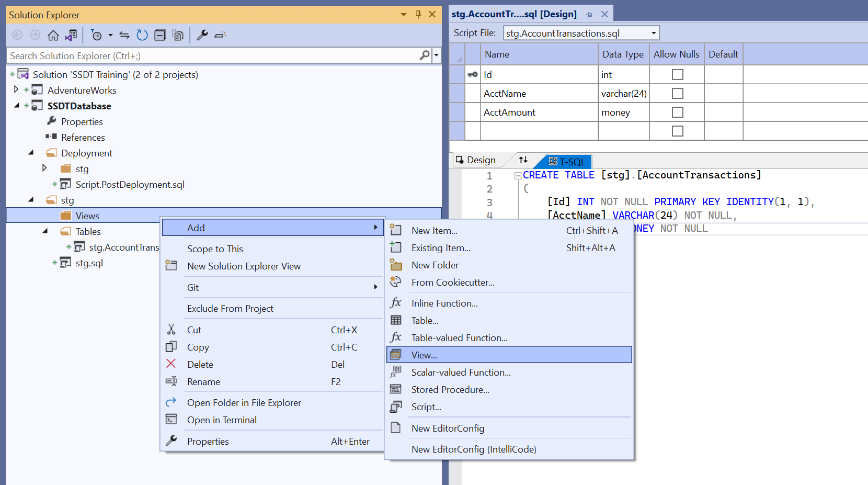Click the Show All Files icon
Screen dimensions: 868x485
click(178, 35)
